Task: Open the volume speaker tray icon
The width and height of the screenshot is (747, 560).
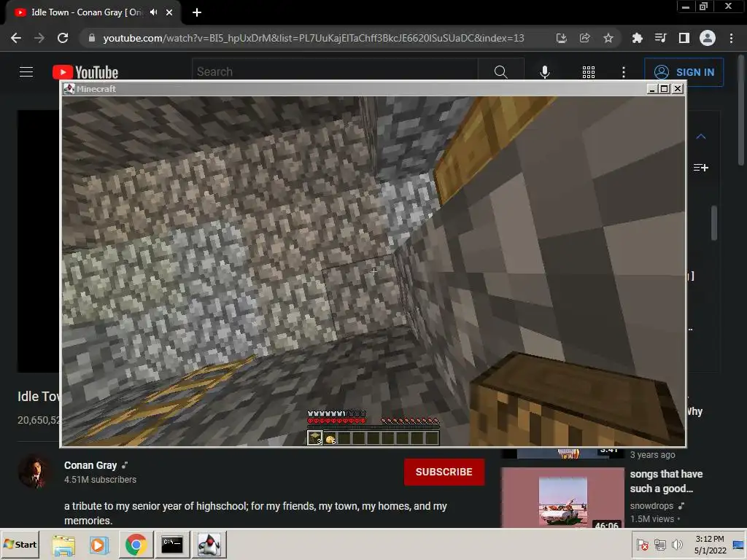Action: point(677,545)
